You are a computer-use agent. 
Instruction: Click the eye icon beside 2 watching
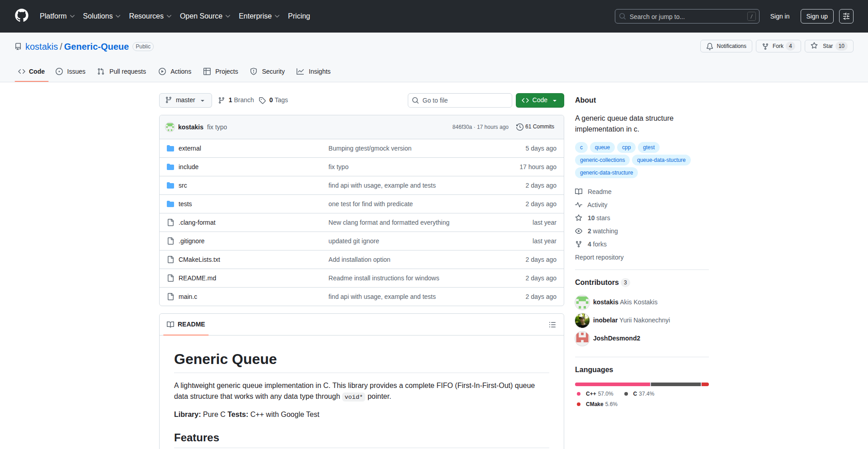click(x=579, y=231)
